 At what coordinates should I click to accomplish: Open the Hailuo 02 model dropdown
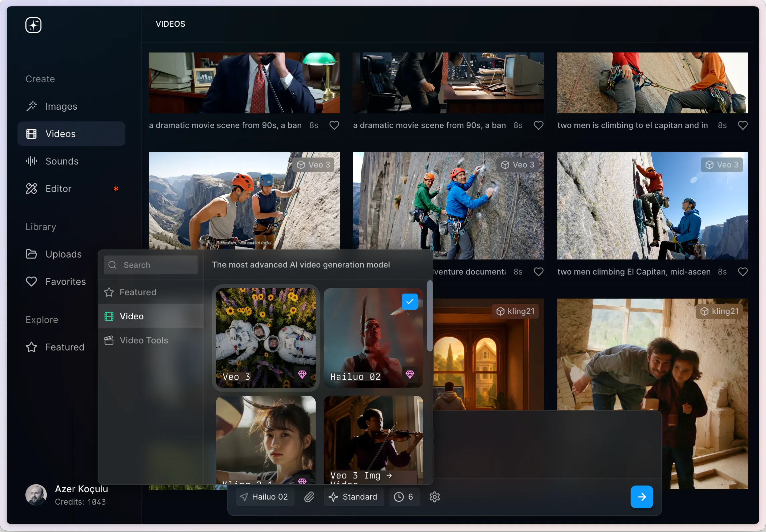click(x=265, y=497)
